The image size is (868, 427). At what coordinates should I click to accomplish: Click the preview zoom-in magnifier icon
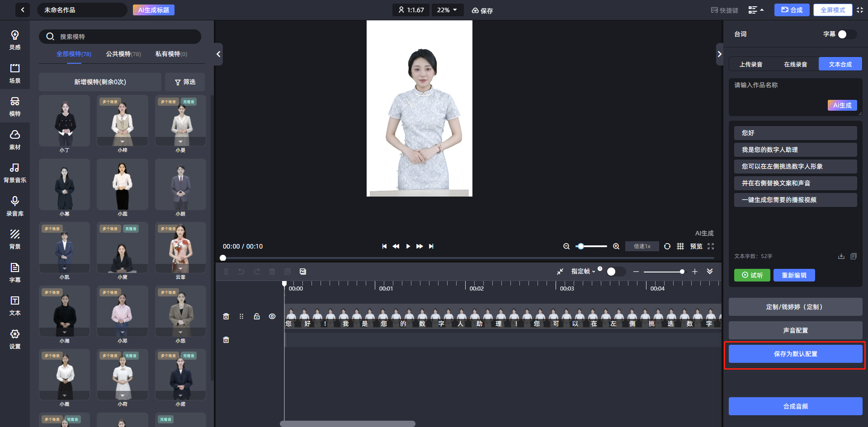616,246
